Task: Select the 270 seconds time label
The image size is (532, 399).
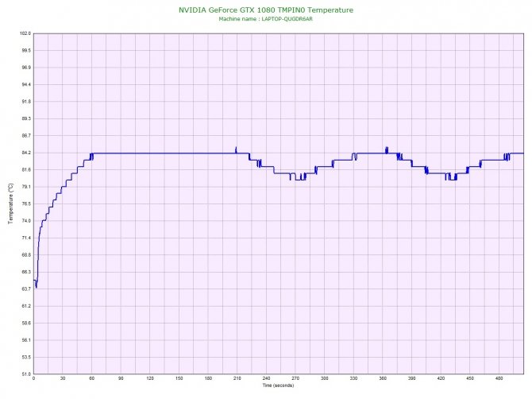Action: (295, 378)
